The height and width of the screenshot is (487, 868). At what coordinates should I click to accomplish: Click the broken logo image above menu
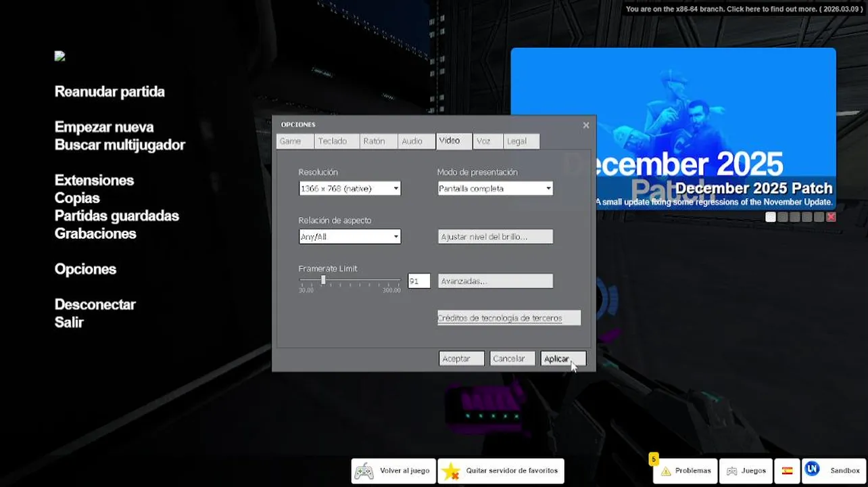click(x=59, y=57)
